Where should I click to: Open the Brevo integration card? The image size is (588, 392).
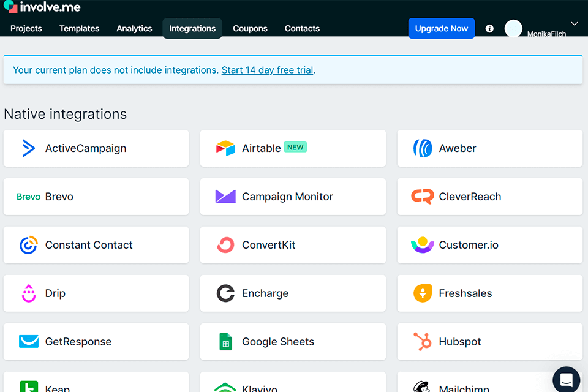click(96, 197)
